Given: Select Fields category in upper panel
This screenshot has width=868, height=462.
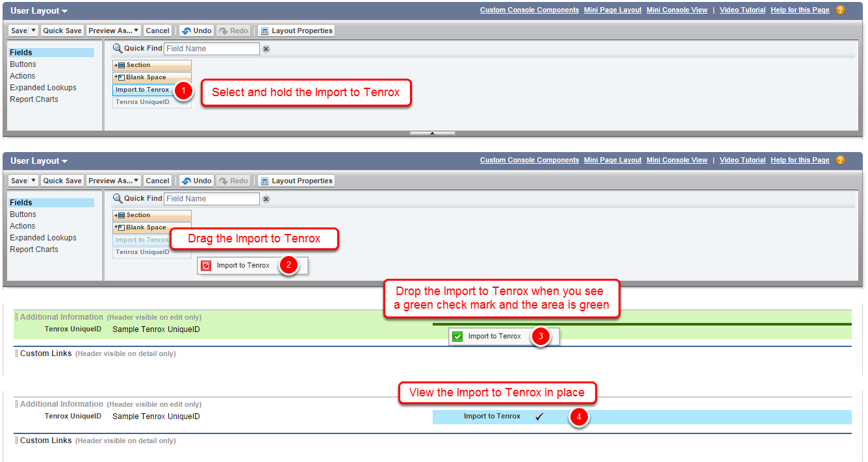Looking at the screenshot, I should click(x=51, y=53).
